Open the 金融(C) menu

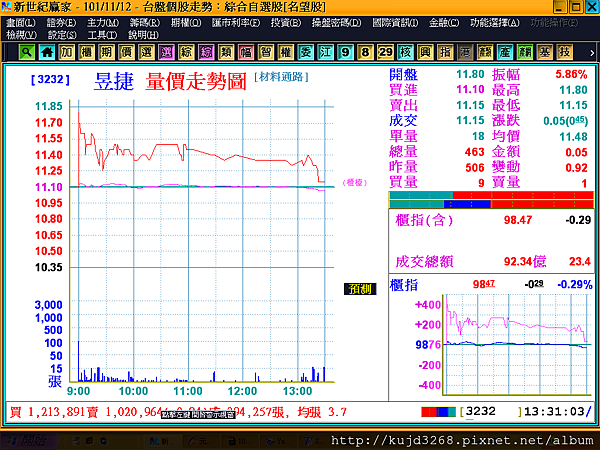click(x=444, y=23)
